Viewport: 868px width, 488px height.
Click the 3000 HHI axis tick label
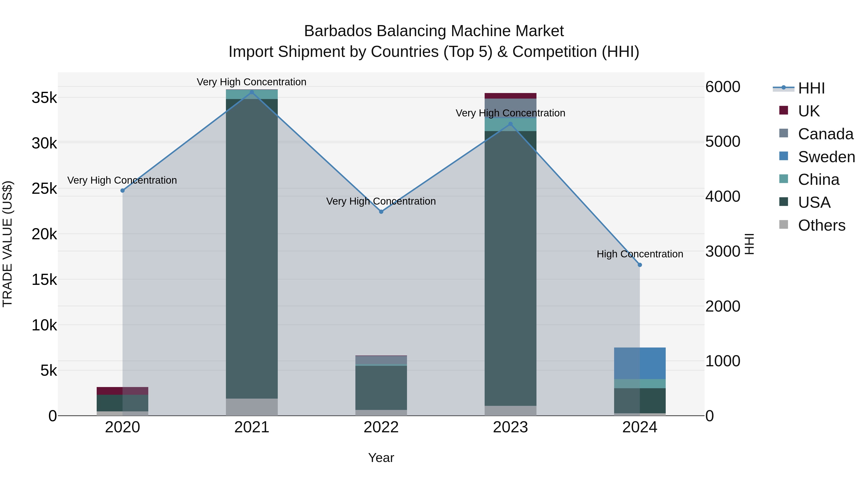[723, 252]
